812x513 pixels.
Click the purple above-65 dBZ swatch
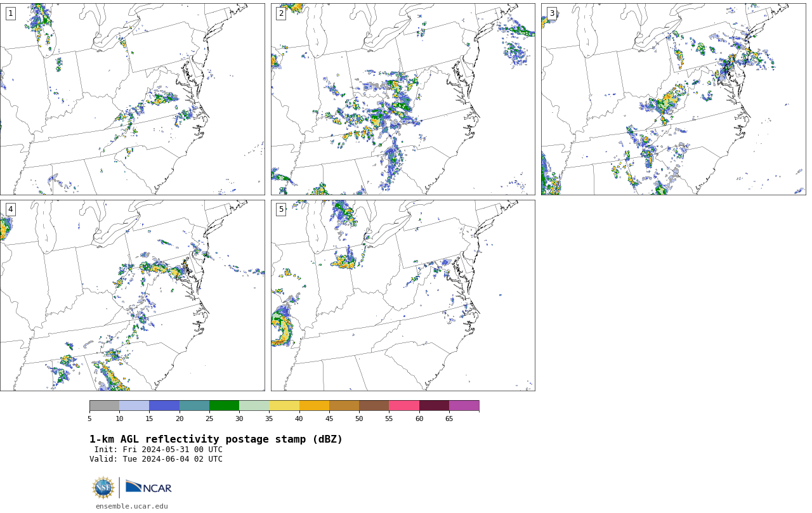[x=464, y=406]
